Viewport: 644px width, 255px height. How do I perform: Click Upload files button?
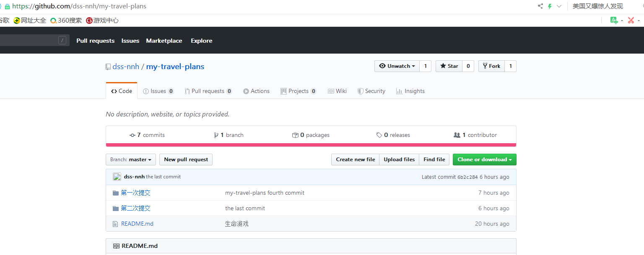click(x=399, y=160)
